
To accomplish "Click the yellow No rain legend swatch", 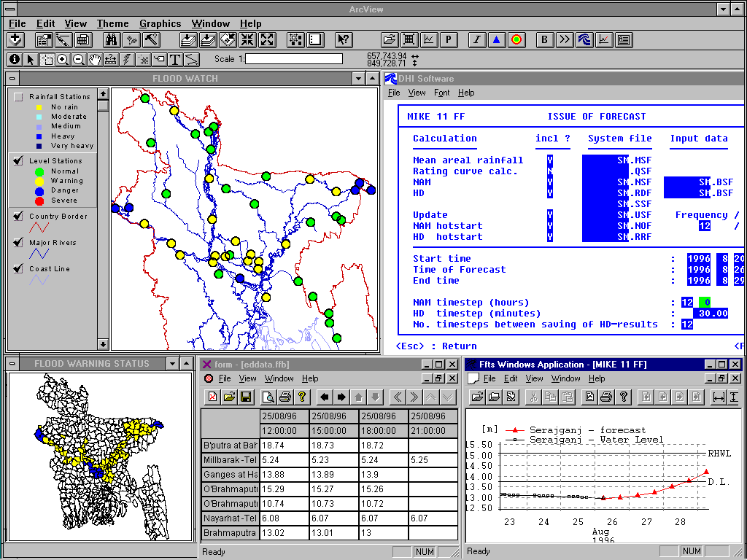I will pyautogui.click(x=39, y=108).
